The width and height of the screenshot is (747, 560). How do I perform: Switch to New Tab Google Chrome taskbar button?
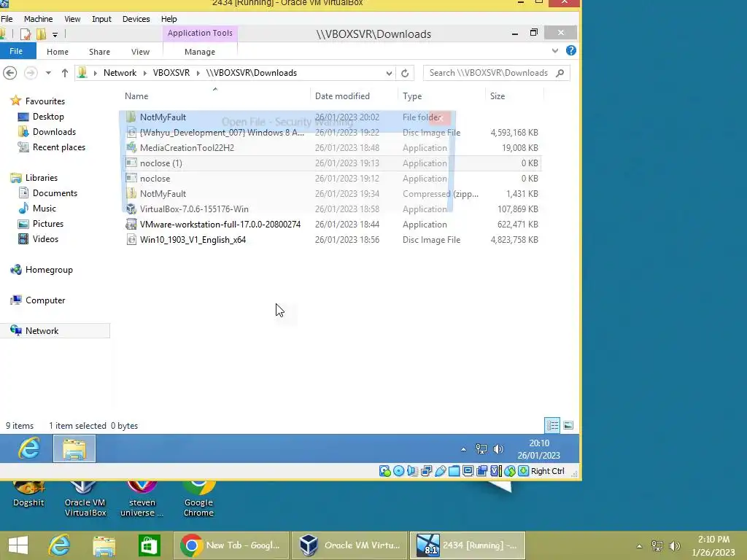point(231,545)
